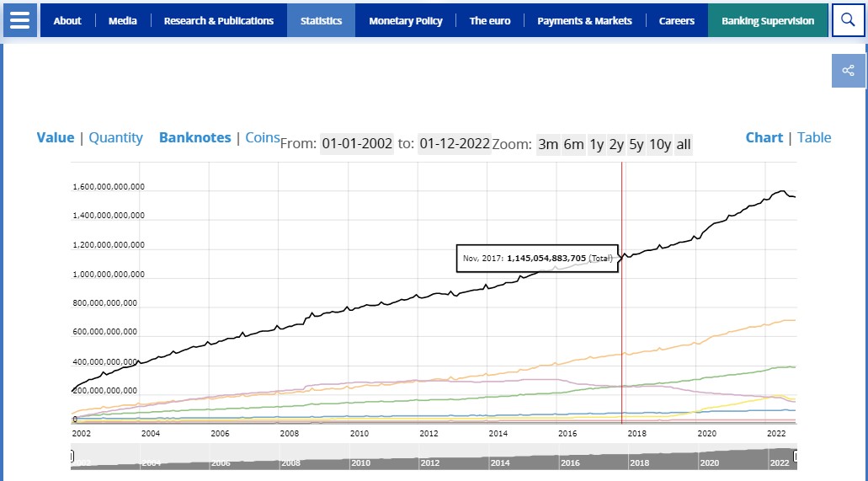Image resolution: width=868 pixels, height=481 pixels.
Task: Click the share icon button
Action: point(848,71)
